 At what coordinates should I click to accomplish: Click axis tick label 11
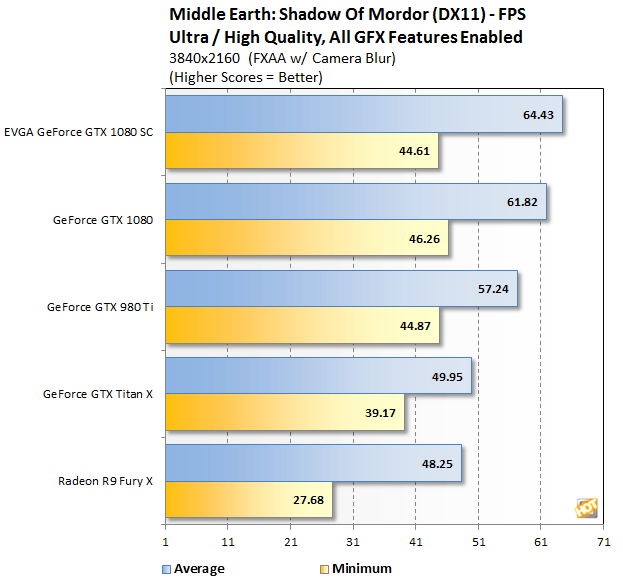(228, 542)
